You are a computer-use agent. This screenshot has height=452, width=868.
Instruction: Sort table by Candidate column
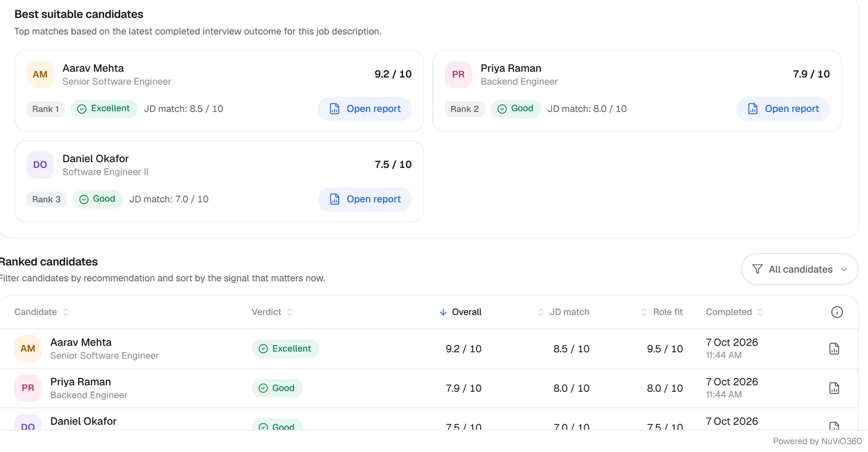[x=42, y=312]
